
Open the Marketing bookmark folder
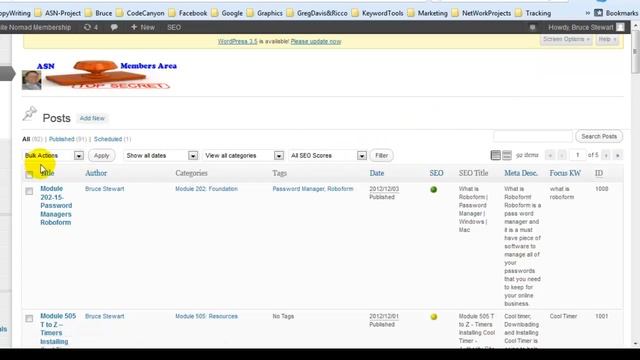coord(427,13)
